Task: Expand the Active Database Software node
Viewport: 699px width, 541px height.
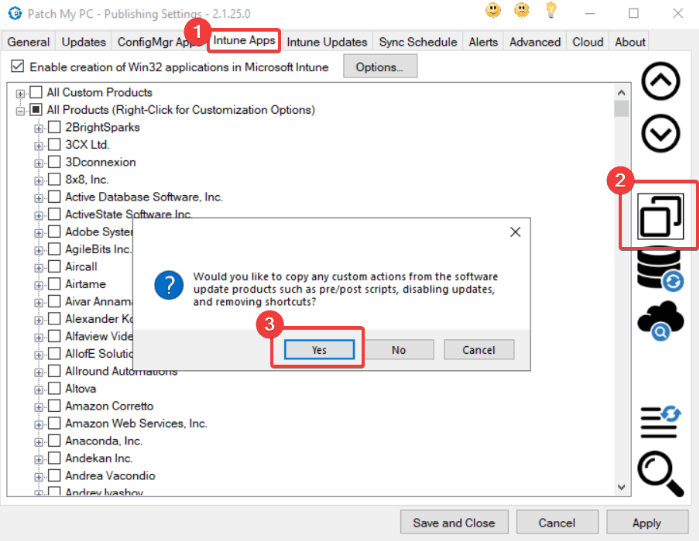Action: (x=39, y=198)
